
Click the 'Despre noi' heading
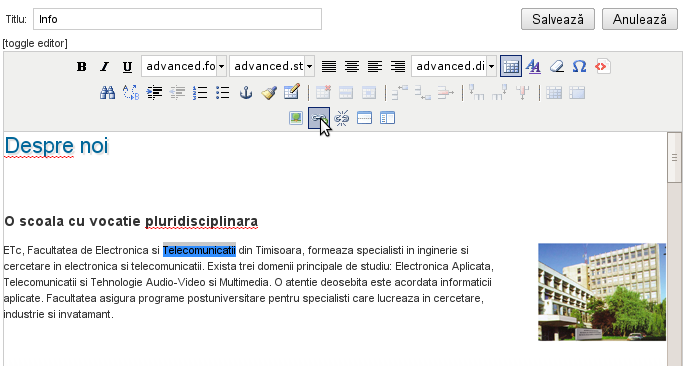tap(56, 146)
